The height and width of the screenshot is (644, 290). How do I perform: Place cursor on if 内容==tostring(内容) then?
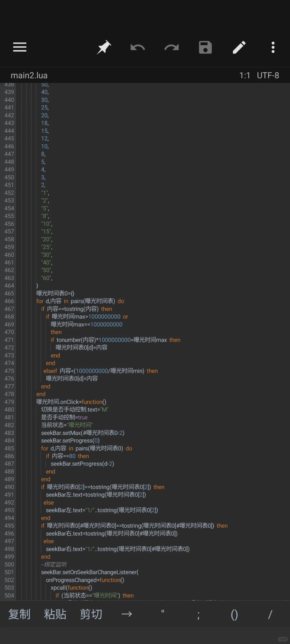(77, 309)
